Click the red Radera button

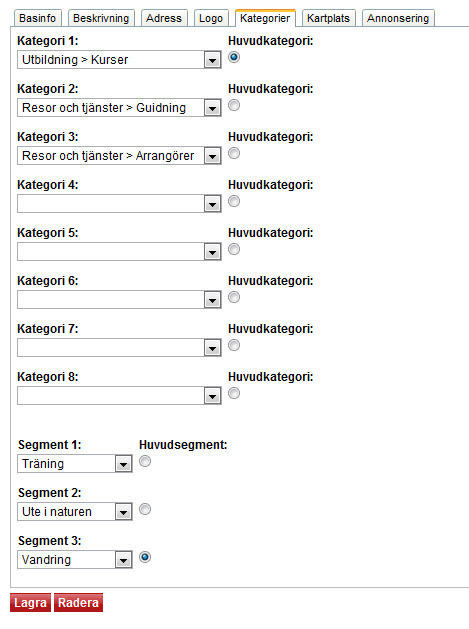[78, 603]
